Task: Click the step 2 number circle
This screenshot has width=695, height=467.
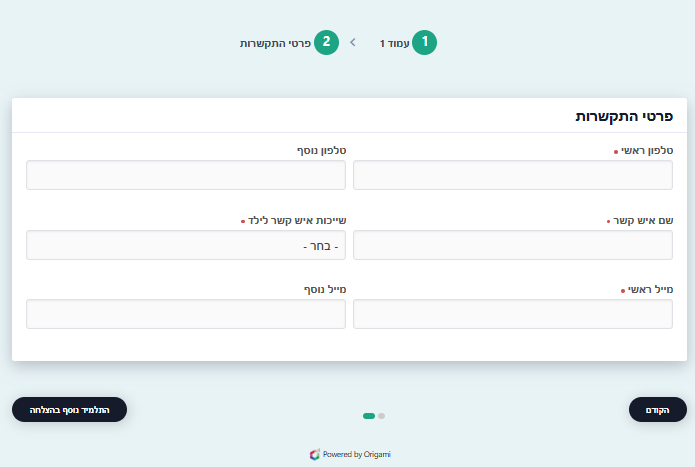Action: [326, 43]
